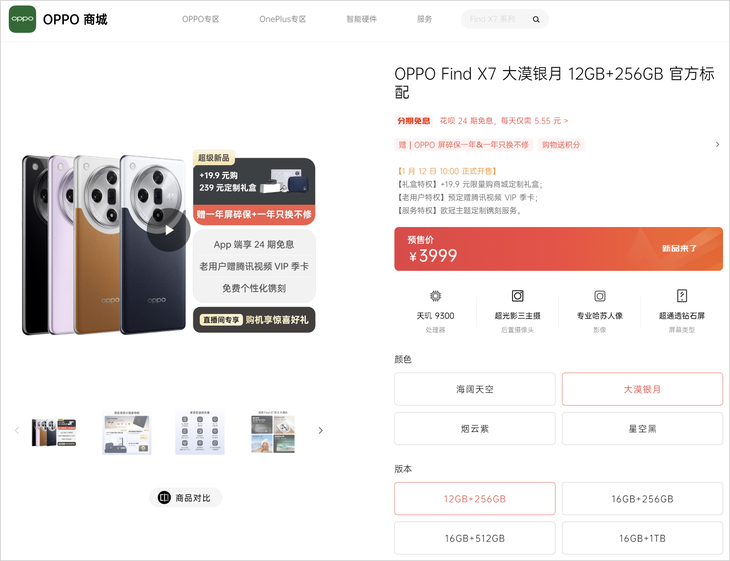The image size is (730, 561).
Task: Expand promotions with the right chevron
Action: [x=717, y=145]
